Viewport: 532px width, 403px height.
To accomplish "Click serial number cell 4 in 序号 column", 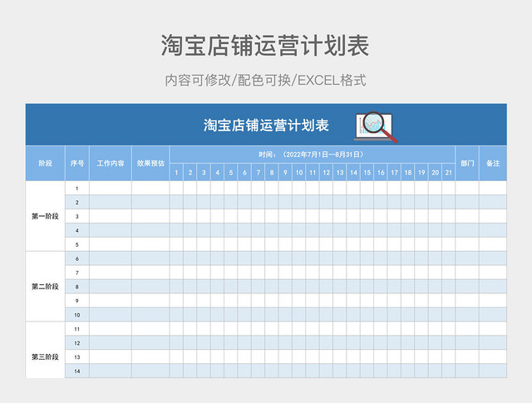I will [77, 230].
